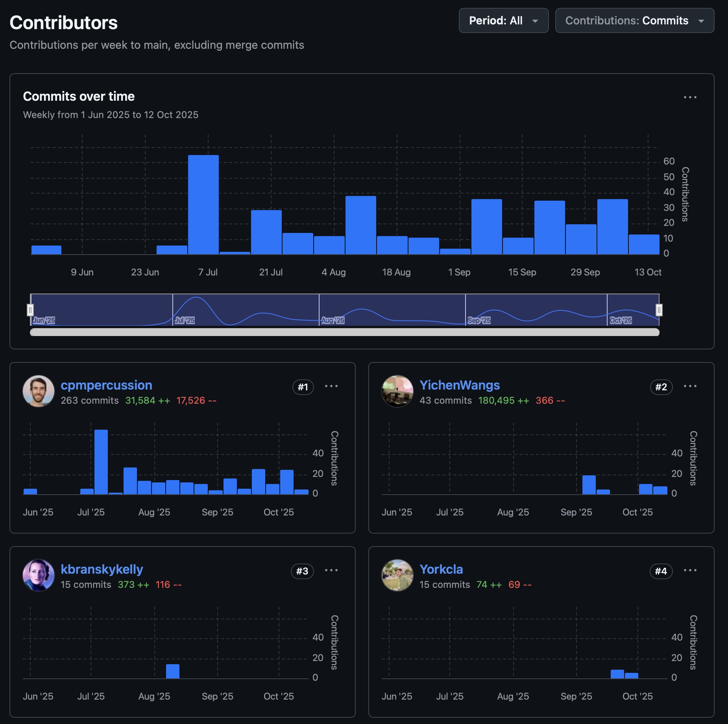Open cpmpercussion's contributor profile link
Viewport: 728px width, 724px height.
[107, 385]
